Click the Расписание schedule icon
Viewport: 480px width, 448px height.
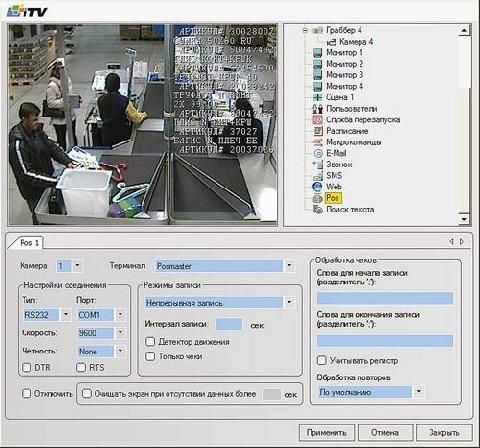point(318,131)
